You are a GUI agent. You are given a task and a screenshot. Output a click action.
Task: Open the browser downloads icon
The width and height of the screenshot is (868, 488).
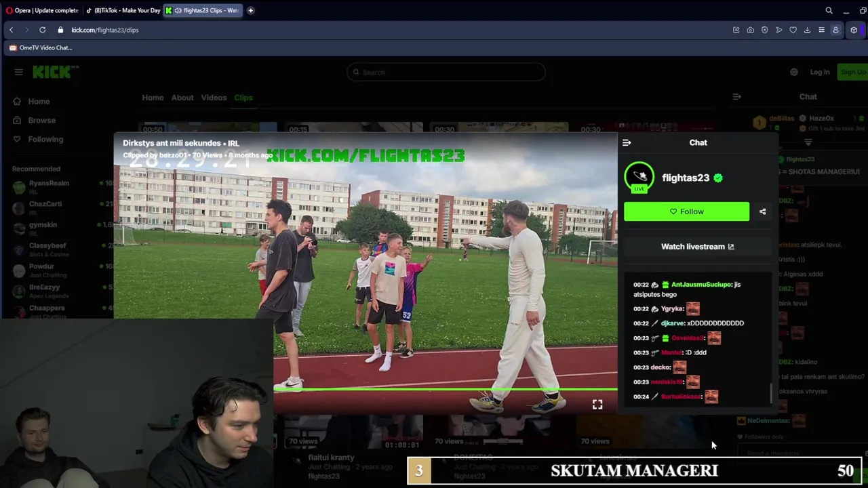pyautogui.click(x=807, y=30)
